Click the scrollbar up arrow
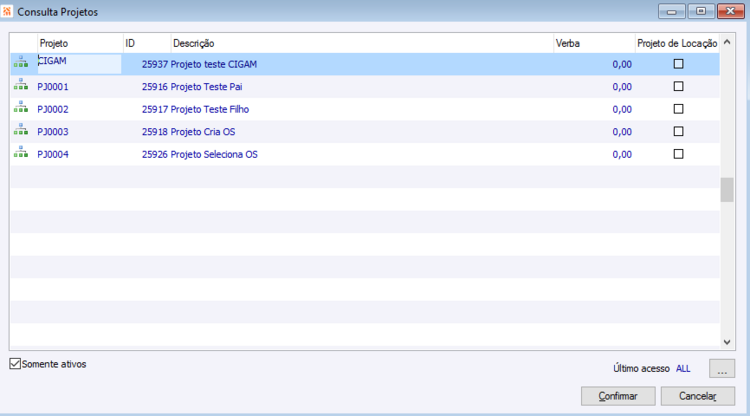Viewport: 750px width, 416px height. (727, 42)
